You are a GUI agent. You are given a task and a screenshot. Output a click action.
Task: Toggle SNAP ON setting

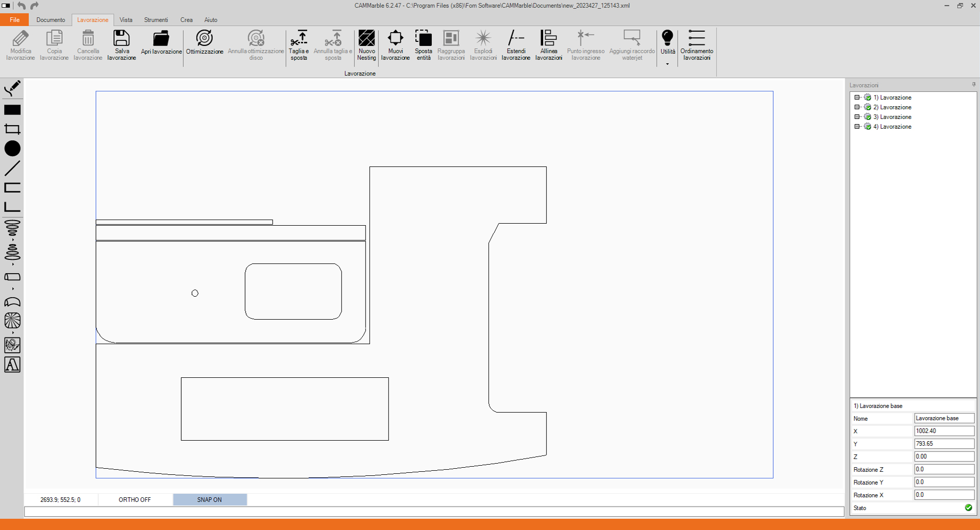pos(210,500)
